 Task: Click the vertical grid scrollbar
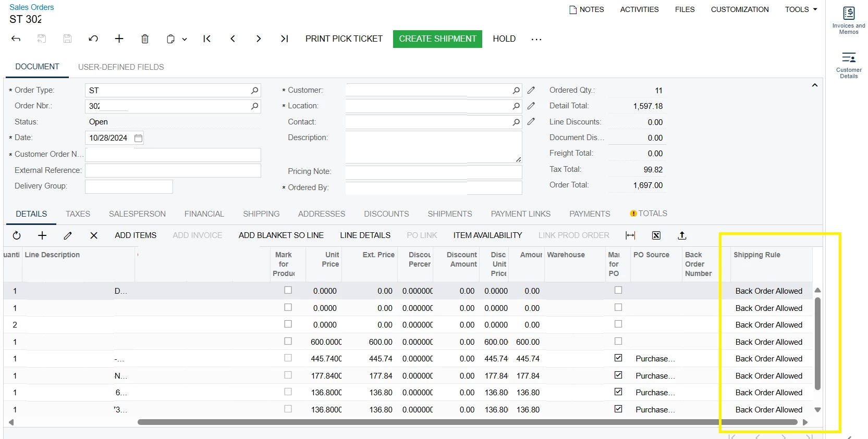(817, 344)
